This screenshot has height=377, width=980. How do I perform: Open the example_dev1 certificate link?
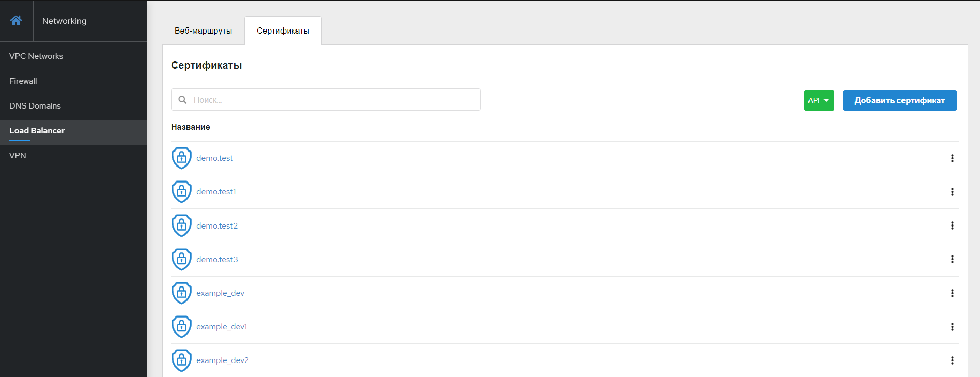[222, 327]
